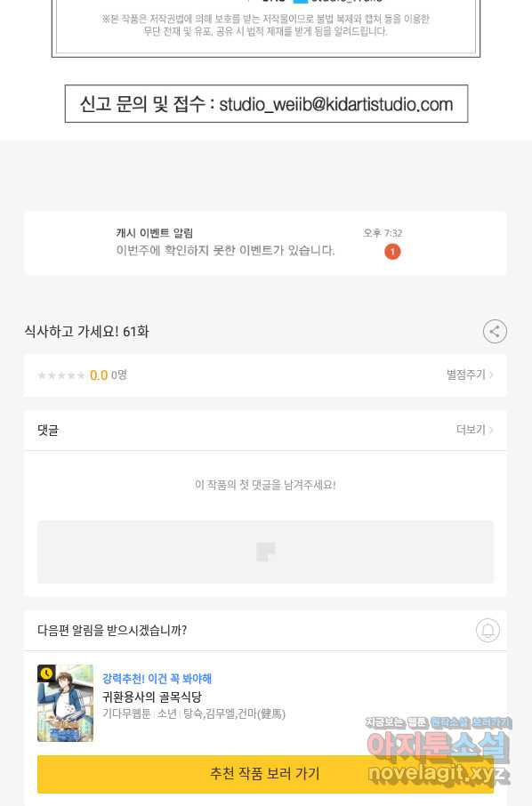The width and height of the screenshot is (532, 806).
Task: Click the share icon beside episode title
Action: tap(495, 332)
